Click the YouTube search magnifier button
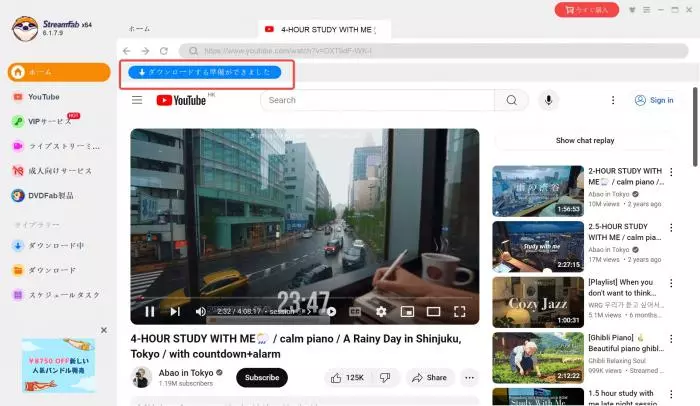 [512, 100]
